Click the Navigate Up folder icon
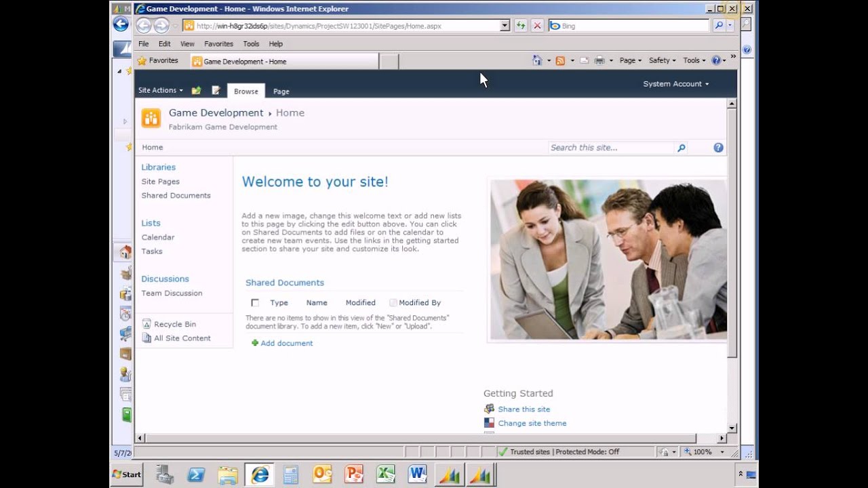Image resolution: width=868 pixels, height=488 pixels. (197, 90)
